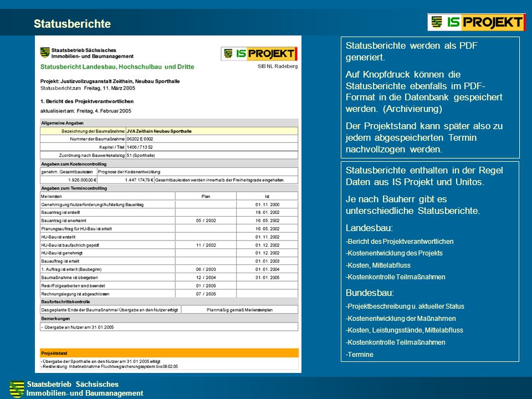Click the Statusberichte slide title

click(72, 24)
